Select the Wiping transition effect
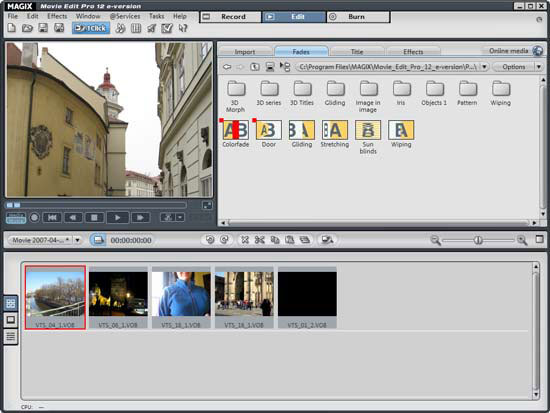 pos(401,134)
